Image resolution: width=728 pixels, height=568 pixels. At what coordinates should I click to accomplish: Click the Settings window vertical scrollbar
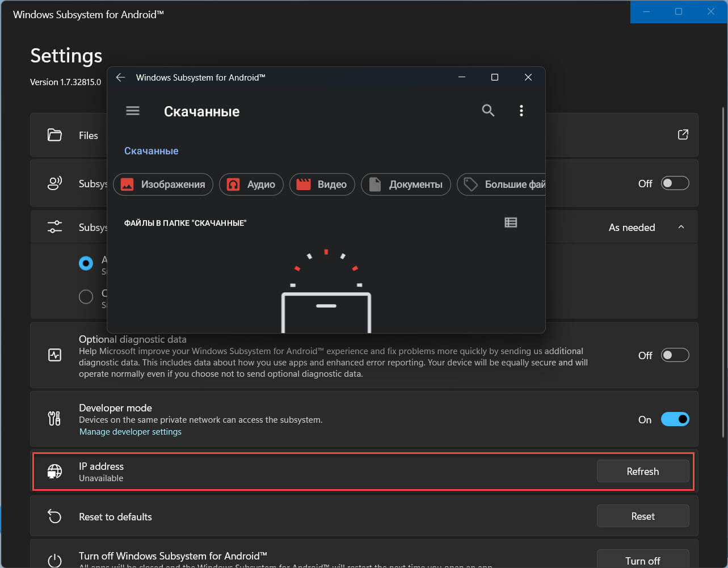(723, 272)
